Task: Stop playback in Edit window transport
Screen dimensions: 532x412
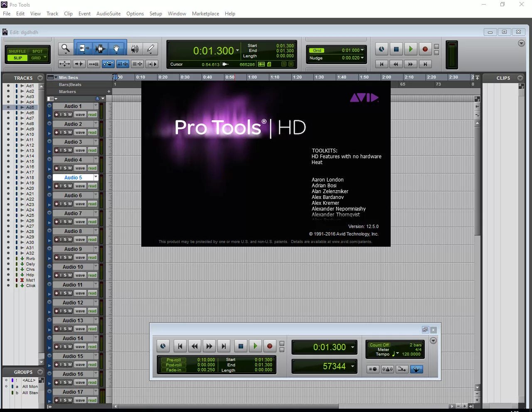Action: click(396, 49)
